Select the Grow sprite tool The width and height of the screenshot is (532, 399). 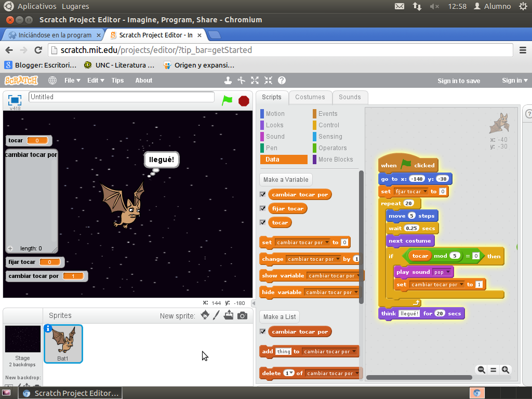tap(255, 81)
